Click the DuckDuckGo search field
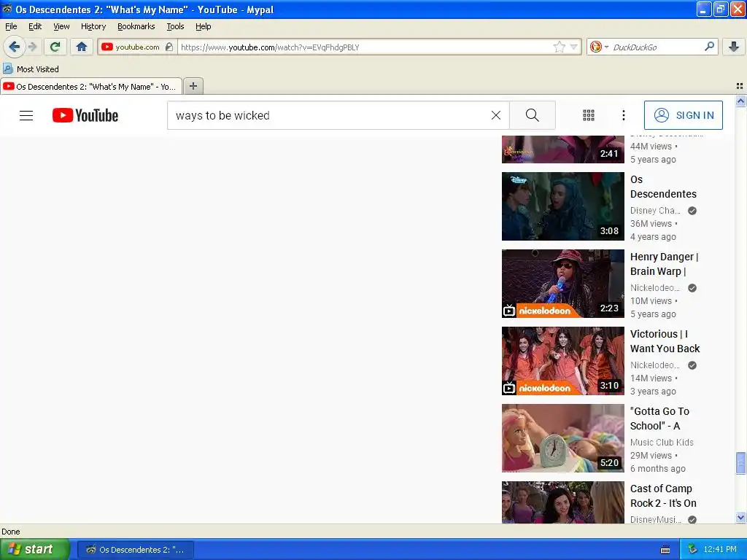747x560 pixels. pyautogui.click(x=656, y=47)
